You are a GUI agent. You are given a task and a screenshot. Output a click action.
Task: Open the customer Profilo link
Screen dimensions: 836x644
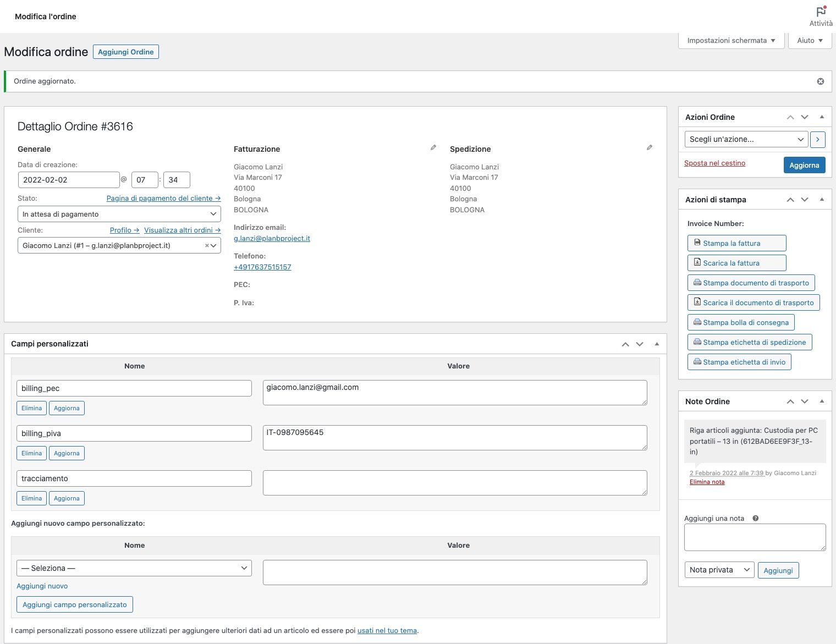(x=124, y=230)
